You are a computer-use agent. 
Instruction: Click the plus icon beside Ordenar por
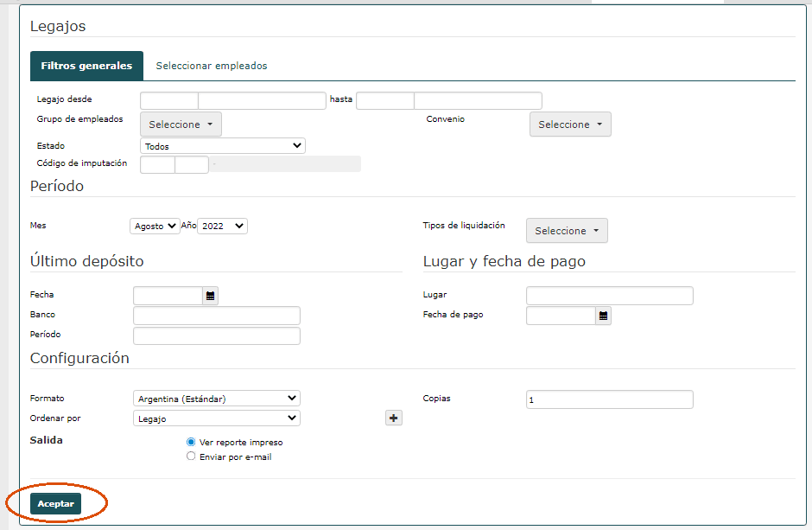coord(394,418)
